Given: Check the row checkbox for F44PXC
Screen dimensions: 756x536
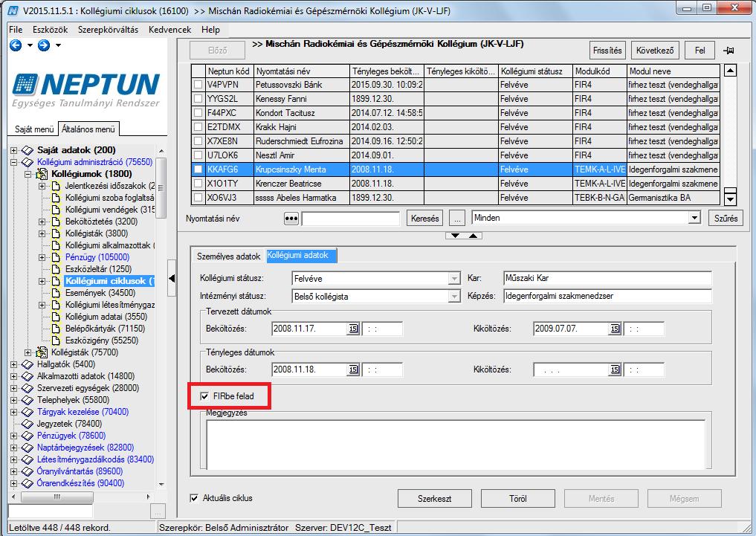Looking at the screenshot, I should [x=198, y=113].
